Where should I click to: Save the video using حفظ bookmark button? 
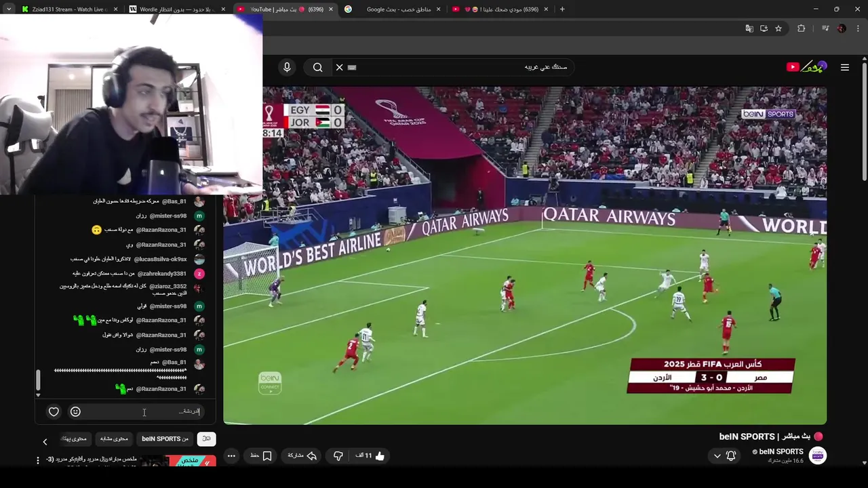click(261, 456)
